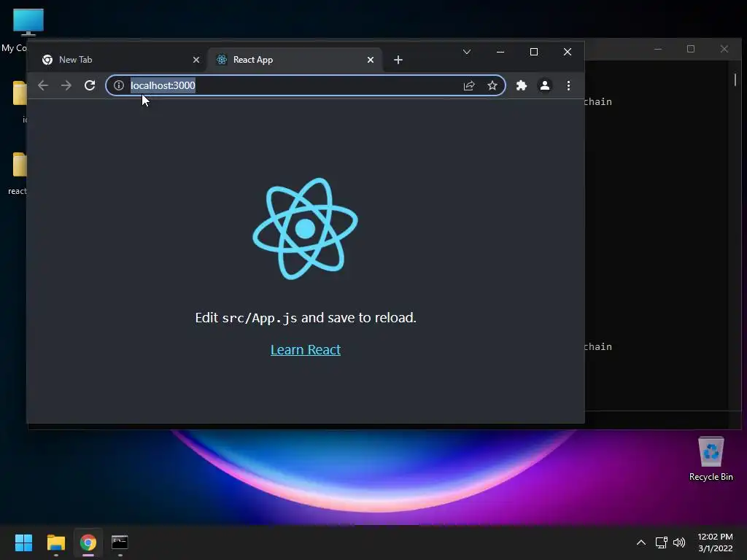Viewport: 747px width, 560px height.
Task: Click the browser forward arrow
Action: point(66,86)
